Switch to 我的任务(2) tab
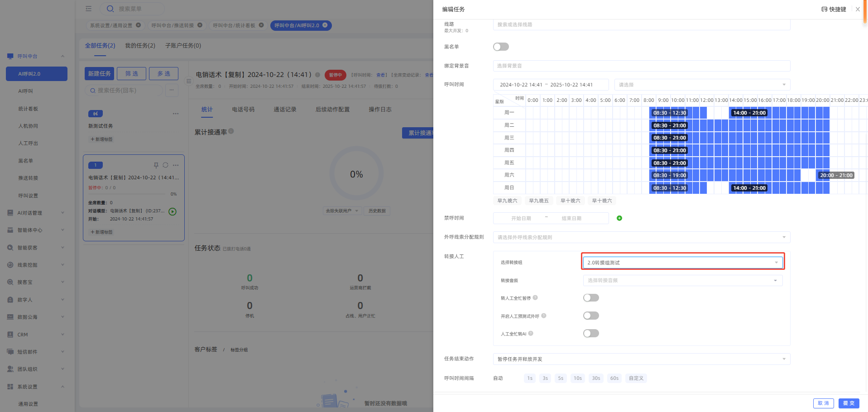The image size is (868, 412). click(x=140, y=46)
